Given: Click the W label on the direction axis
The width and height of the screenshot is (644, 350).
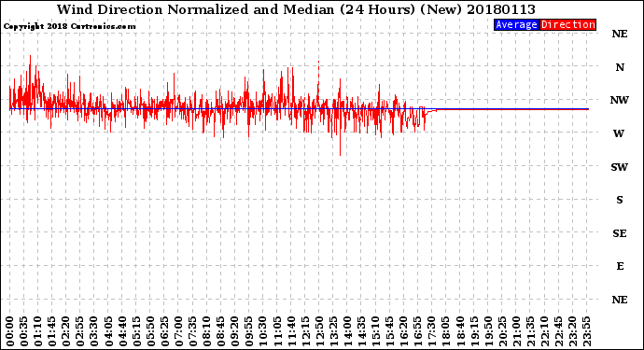Looking at the screenshot, I should pos(619,133).
